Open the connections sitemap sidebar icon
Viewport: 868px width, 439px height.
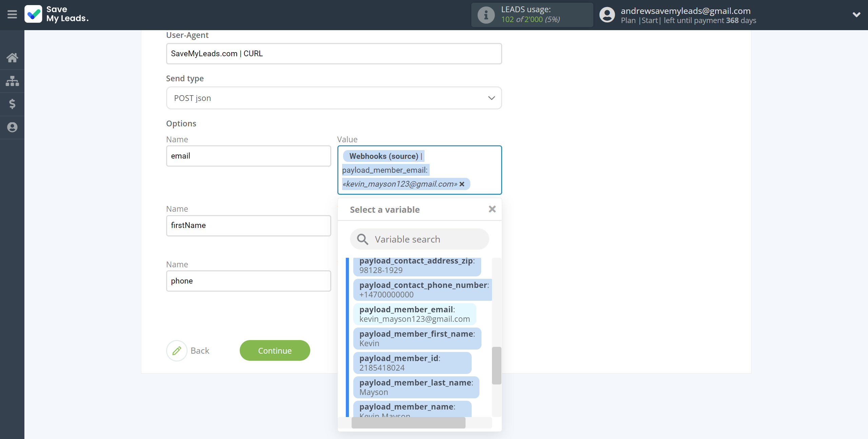12,81
